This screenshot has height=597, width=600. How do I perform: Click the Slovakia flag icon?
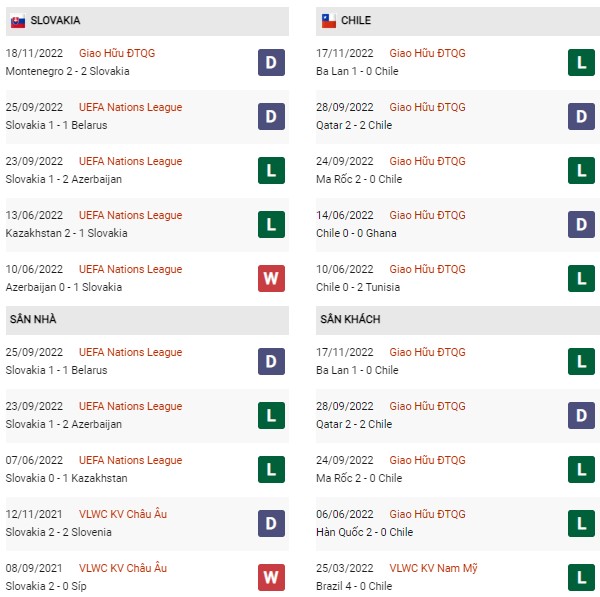[x=18, y=21]
